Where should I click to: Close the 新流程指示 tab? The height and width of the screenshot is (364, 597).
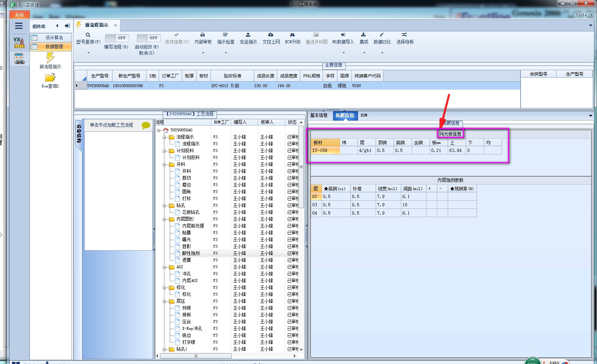point(115,25)
